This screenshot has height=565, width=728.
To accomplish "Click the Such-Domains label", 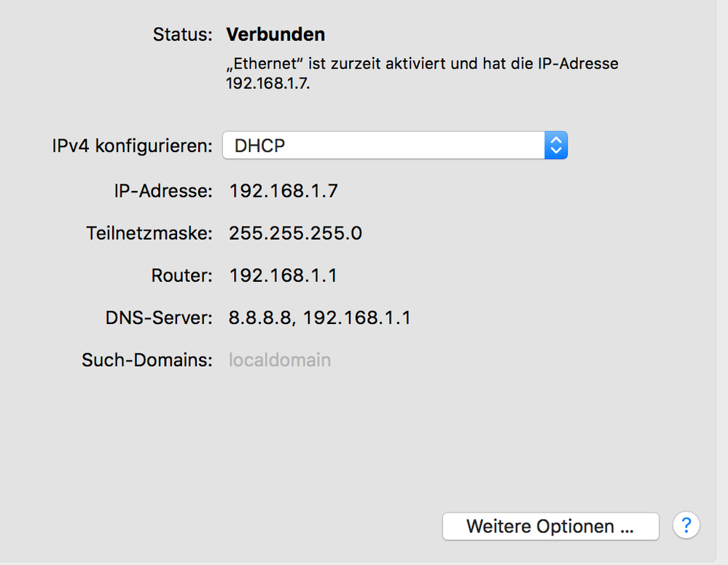I will click(x=146, y=359).
